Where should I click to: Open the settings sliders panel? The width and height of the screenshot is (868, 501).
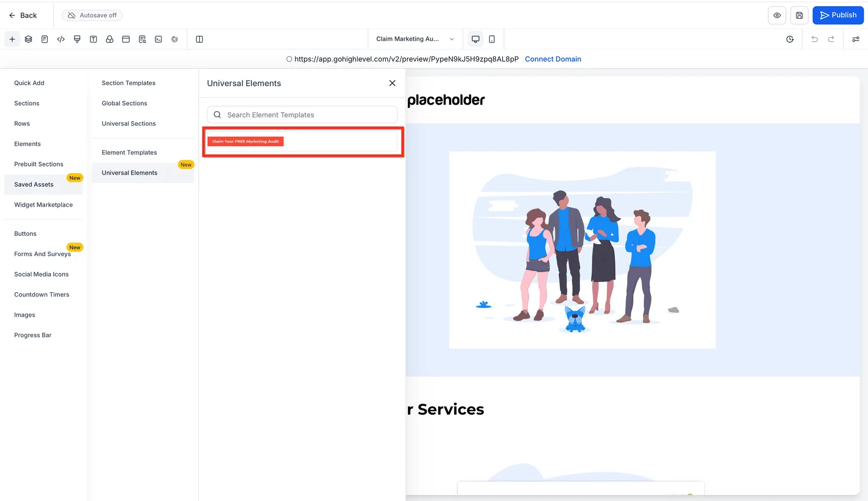click(x=856, y=39)
